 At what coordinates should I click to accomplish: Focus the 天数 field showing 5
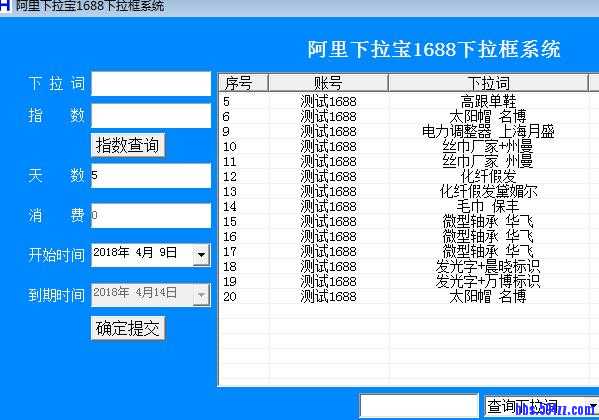coord(151,176)
